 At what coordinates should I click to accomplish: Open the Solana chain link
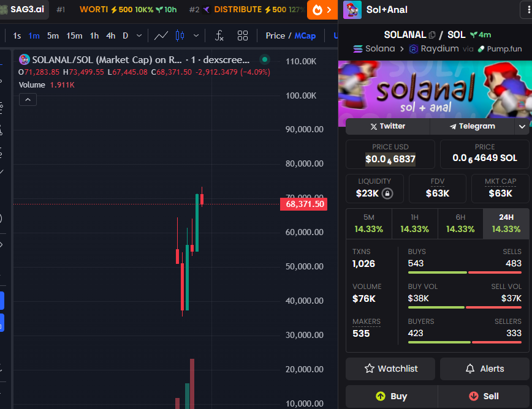(374, 49)
